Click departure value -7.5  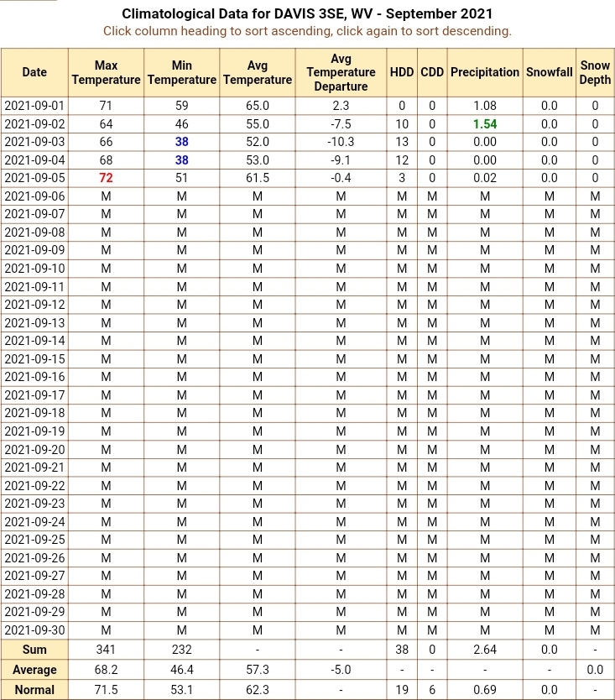(x=341, y=124)
